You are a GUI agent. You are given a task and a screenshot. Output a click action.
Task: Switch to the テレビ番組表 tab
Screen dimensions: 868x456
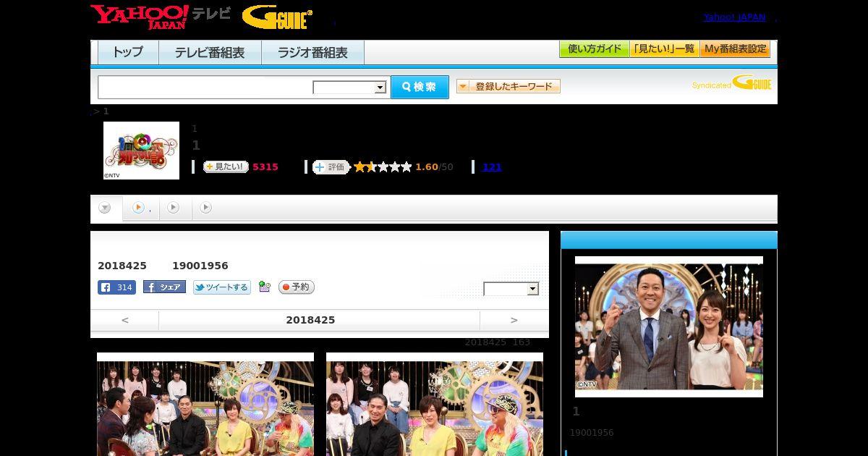210,53
